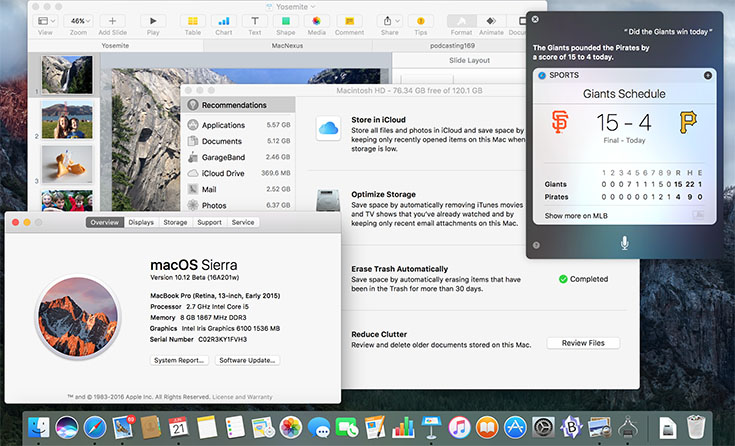The height and width of the screenshot is (446, 735).
Task: Open iBooks from the Dock
Action: tap(487, 427)
